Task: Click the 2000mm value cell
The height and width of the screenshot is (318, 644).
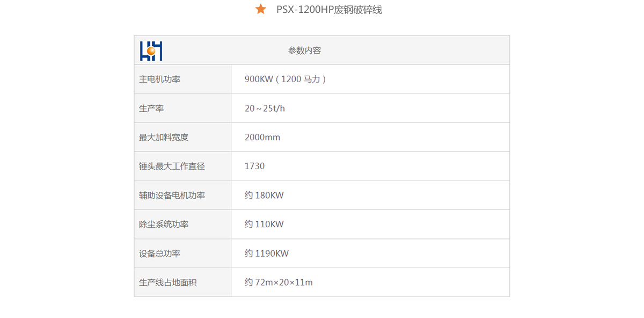Action: pyautogui.click(x=262, y=138)
